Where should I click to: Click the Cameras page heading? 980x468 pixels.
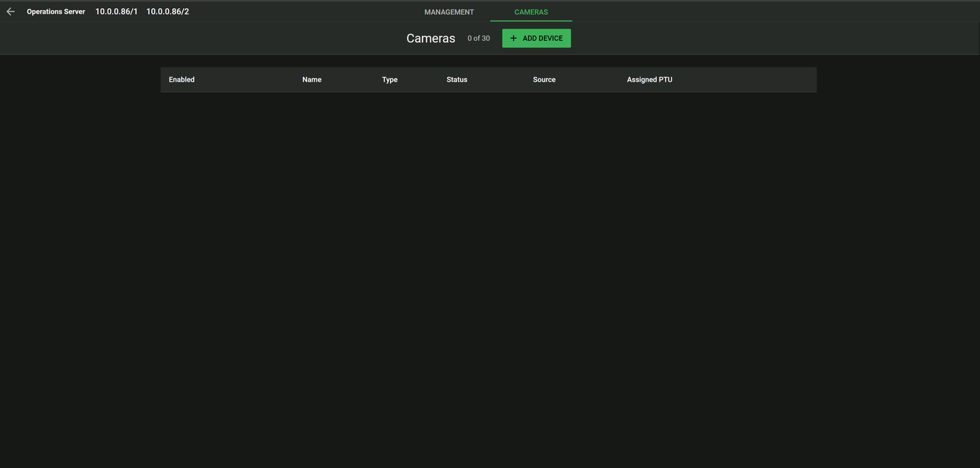click(x=430, y=38)
